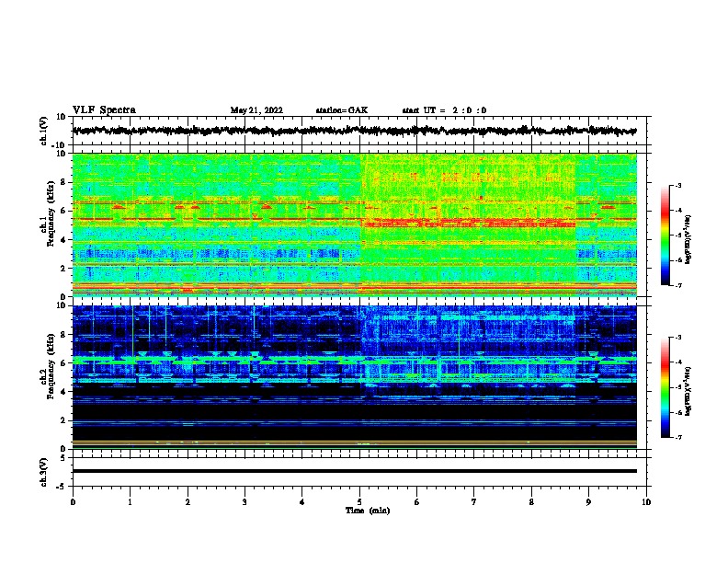
Task: Click inside the ch.2 spectrogram panel
Action: click(x=355, y=377)
